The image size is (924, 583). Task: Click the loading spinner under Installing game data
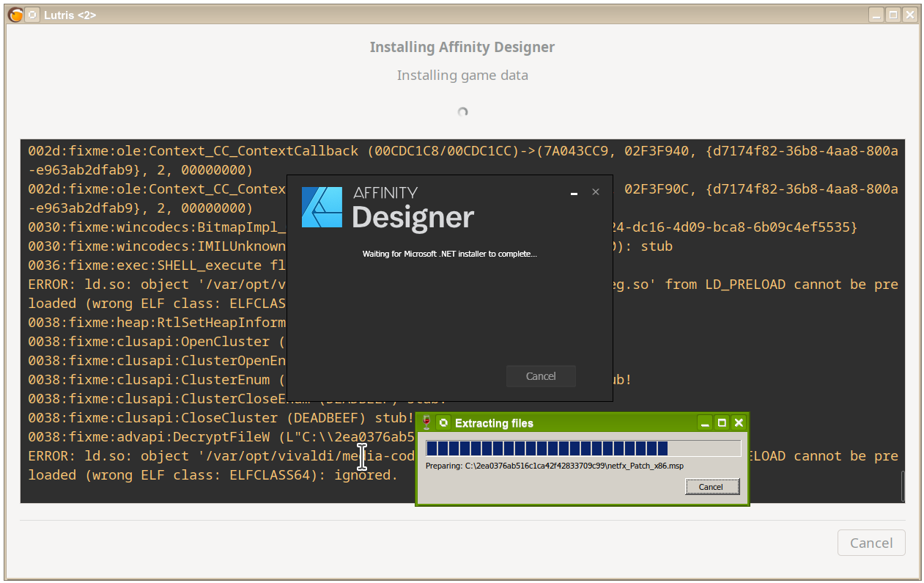click(x=462, y=112)
